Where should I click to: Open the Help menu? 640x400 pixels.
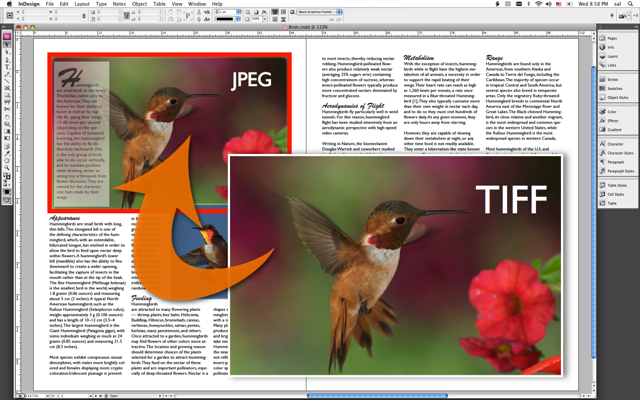coord(217,4)
